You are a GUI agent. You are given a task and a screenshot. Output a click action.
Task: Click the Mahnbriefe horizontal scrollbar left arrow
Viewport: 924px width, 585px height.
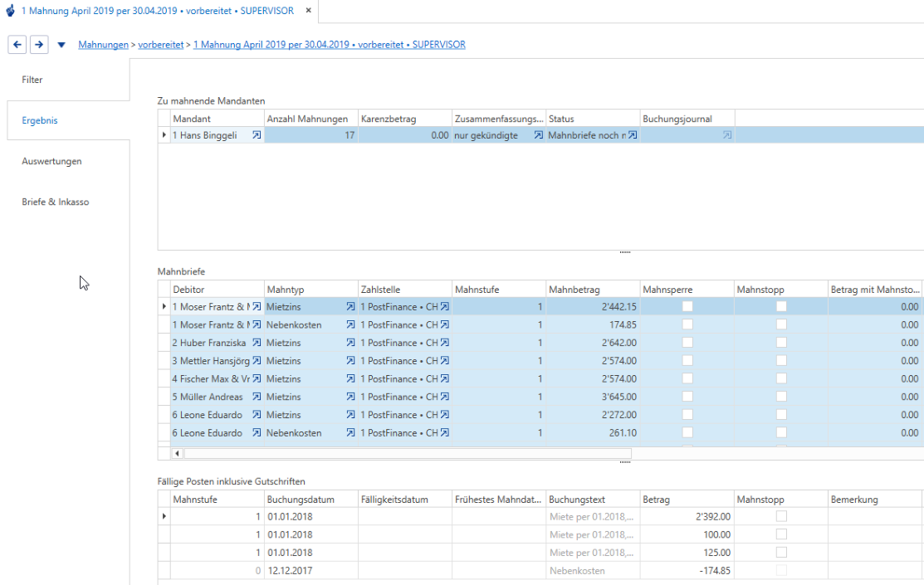click(177, 453)
